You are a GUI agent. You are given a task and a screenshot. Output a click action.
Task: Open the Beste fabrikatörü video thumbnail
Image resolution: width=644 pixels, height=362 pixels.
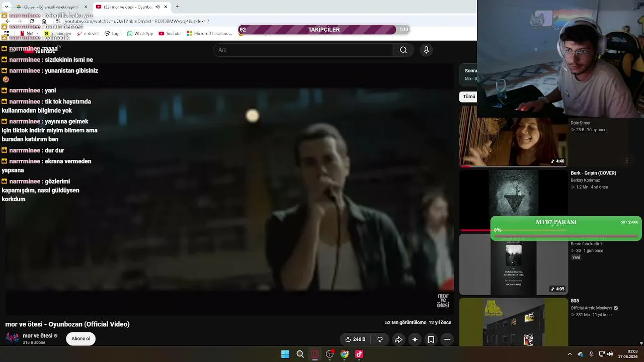point(513,264)
